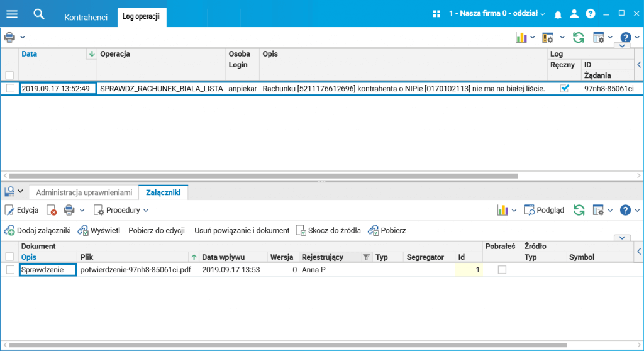Image resolution: width=644 pixels, height=351 pixels.
Task: Click the search magnifier icon
Action: coord(39,14)
